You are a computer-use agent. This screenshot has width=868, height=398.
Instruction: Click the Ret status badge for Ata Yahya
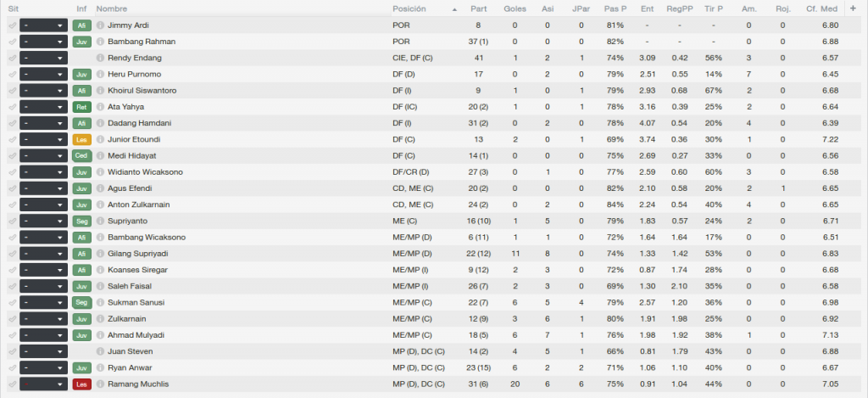(x=82, y=107)
